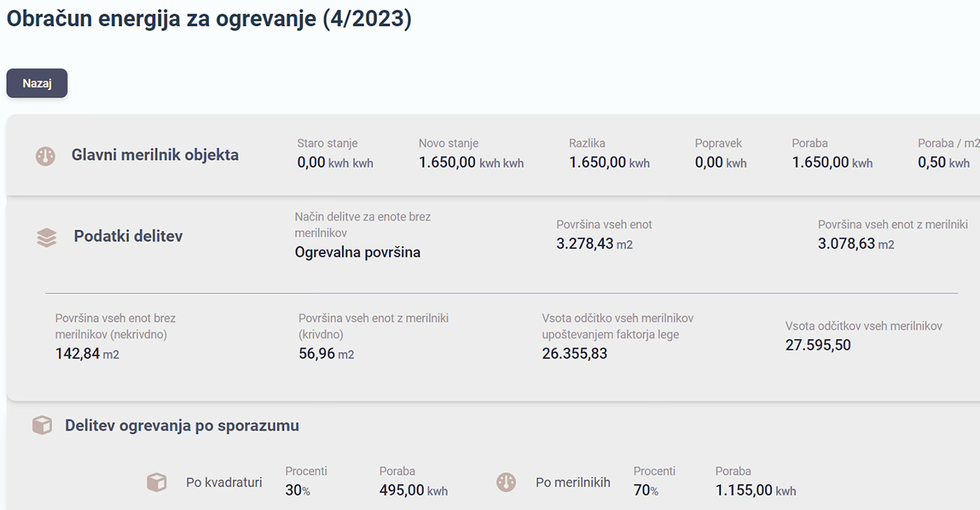Click the Ogrevalna površina division method value

[358, 252]
